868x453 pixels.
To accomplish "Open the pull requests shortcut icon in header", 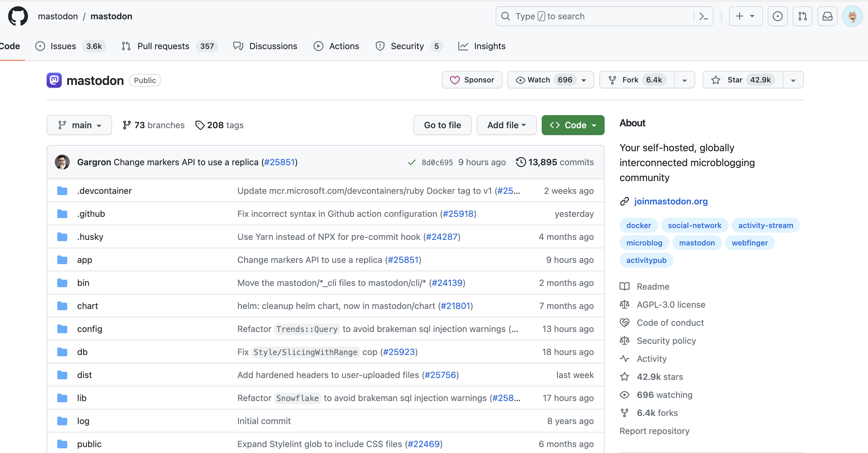I will pyautogui.click(x=802, y=16).
